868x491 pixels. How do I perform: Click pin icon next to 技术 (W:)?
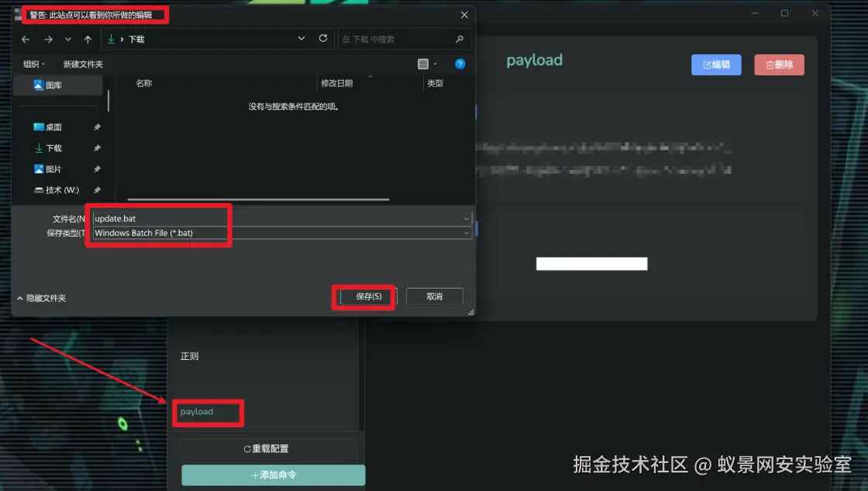pos(98,191)
